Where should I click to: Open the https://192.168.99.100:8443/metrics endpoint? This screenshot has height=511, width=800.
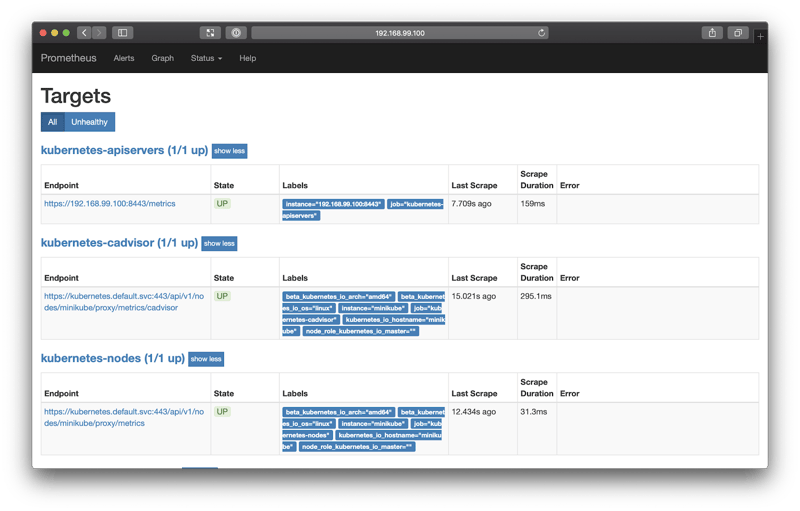(110, 203)
